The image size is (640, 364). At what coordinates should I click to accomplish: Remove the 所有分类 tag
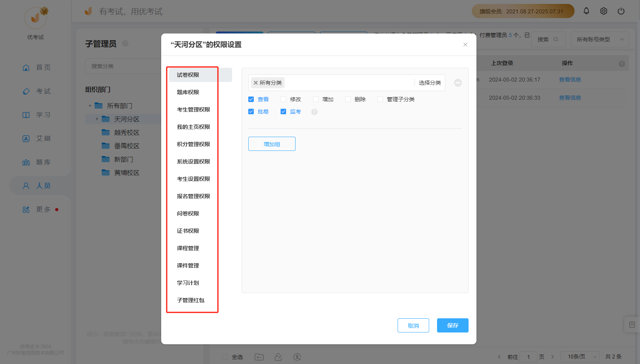[x=256, y=83]
